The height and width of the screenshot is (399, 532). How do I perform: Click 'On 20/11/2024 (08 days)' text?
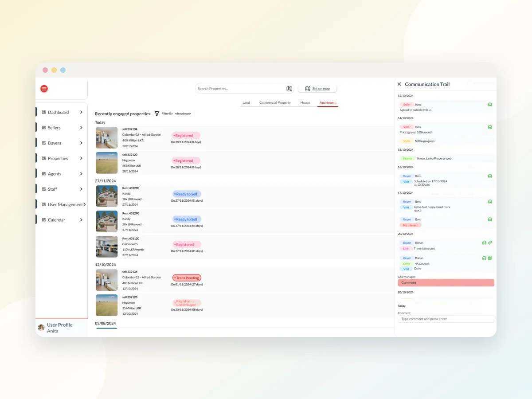pos(187,310)
